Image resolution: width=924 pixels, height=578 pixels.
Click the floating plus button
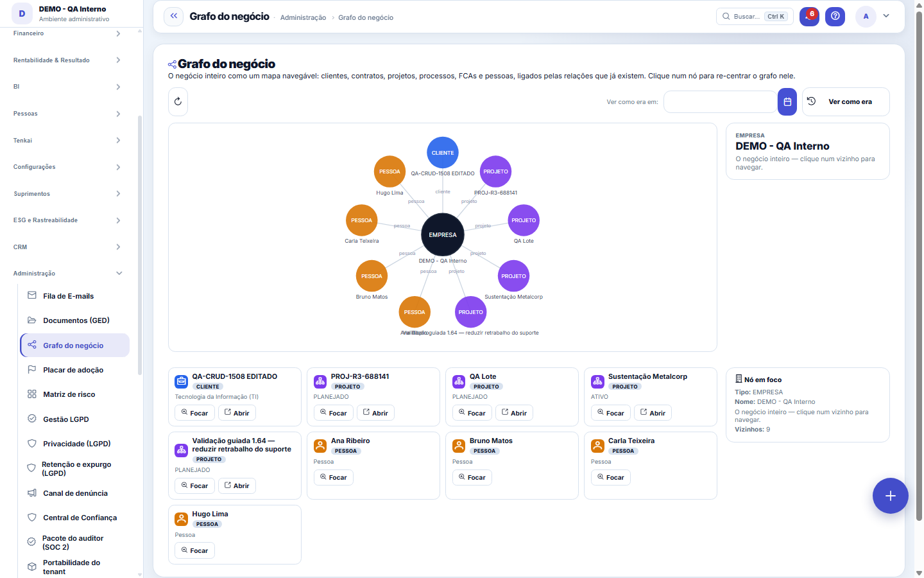[x=890, y=496]
